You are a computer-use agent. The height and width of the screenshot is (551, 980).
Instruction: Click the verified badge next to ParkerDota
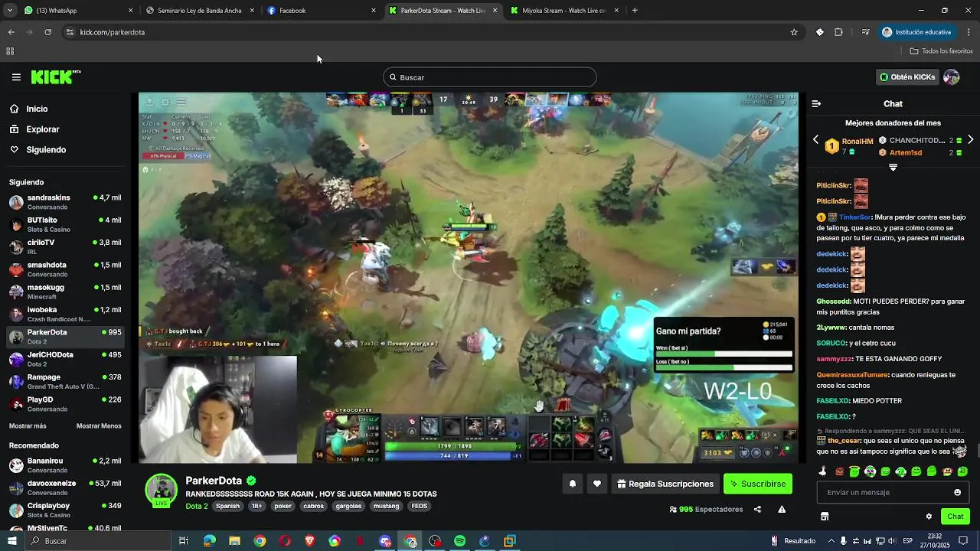tap(251, 481)
